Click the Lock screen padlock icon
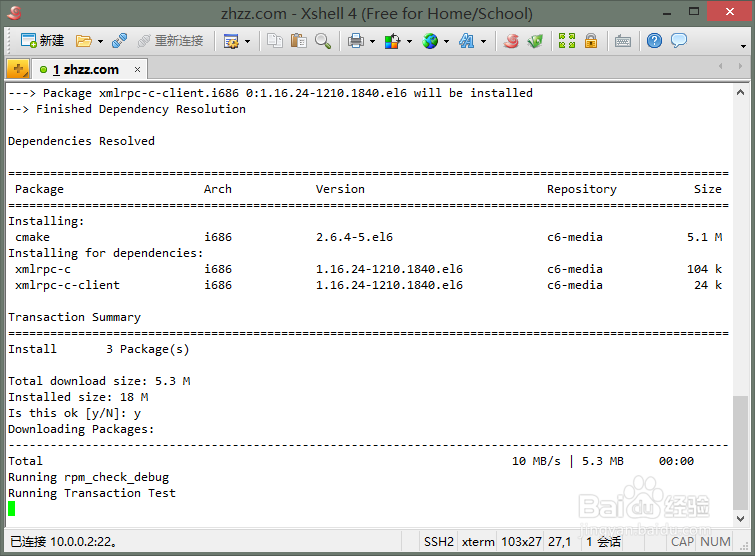Image resolution: width=755 pixels, height=556 pixels. tap(591, 41)
